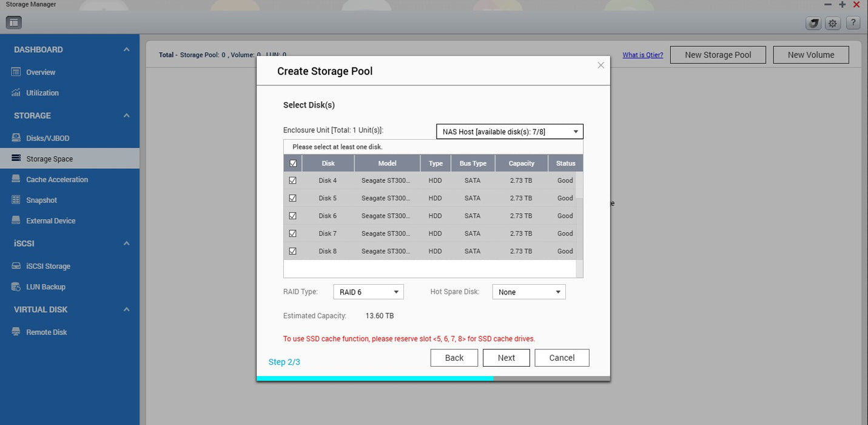The height and width of the screenshot is (425, 868).
Task: Click the Disk 8 capacity 2.73 TB cell
Action: coord(521,251)
